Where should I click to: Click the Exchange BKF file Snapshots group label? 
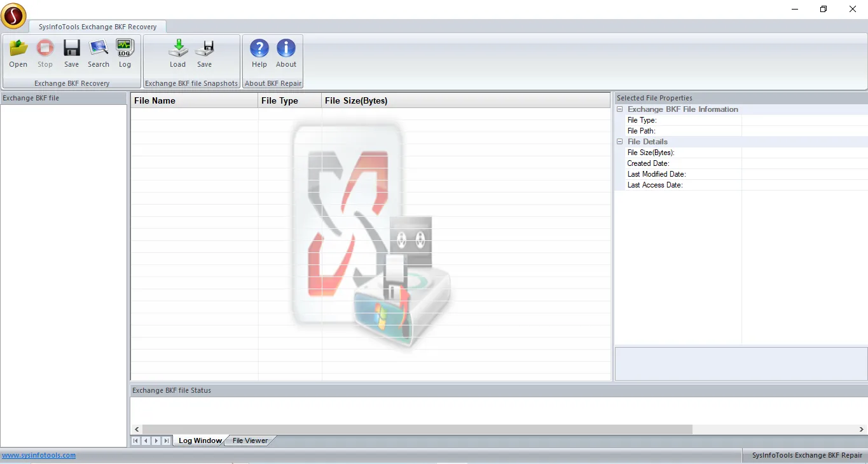(x=191, y=83)
